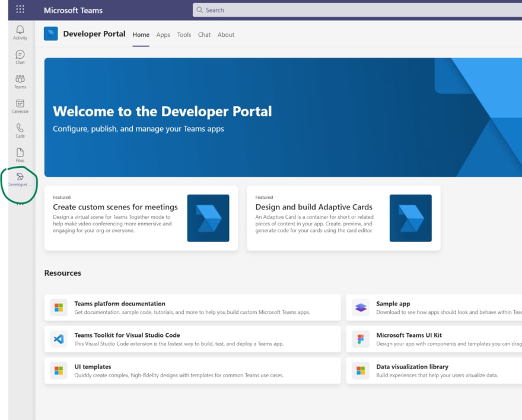Open the UI templates resource
Viewport: 522px width, 420px height.
pyautogui.click(x=192, y=370)
